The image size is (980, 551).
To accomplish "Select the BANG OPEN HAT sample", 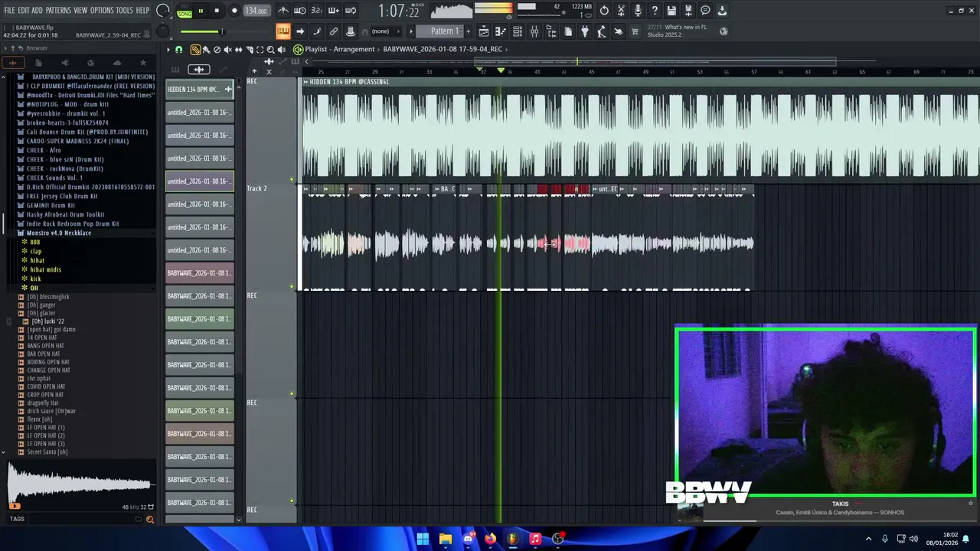I will [x=45, y=346].
